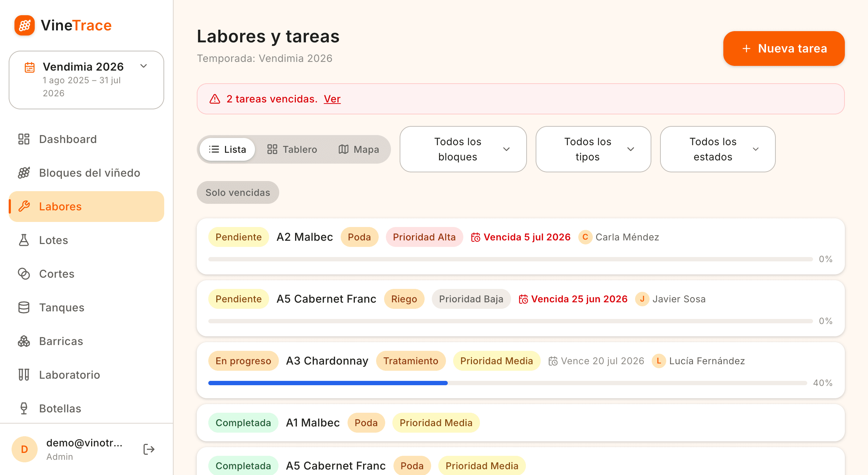Click the warning triangle in overdue alert
The height and width of the screenshot is (475, 868).
(x=215, y=99)
